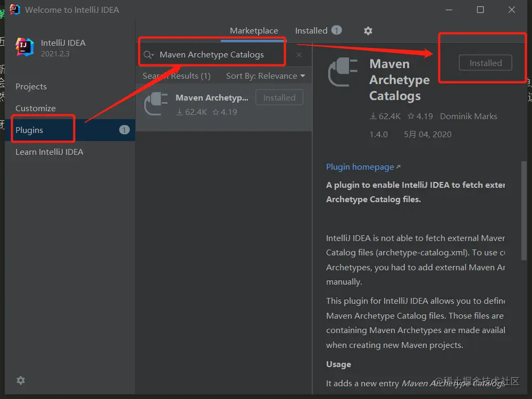The height and width of the screenshot is (399, 532).
Task: Maximize the Welcome to IntelliJ IDEA window
Action: coord(480,10)
